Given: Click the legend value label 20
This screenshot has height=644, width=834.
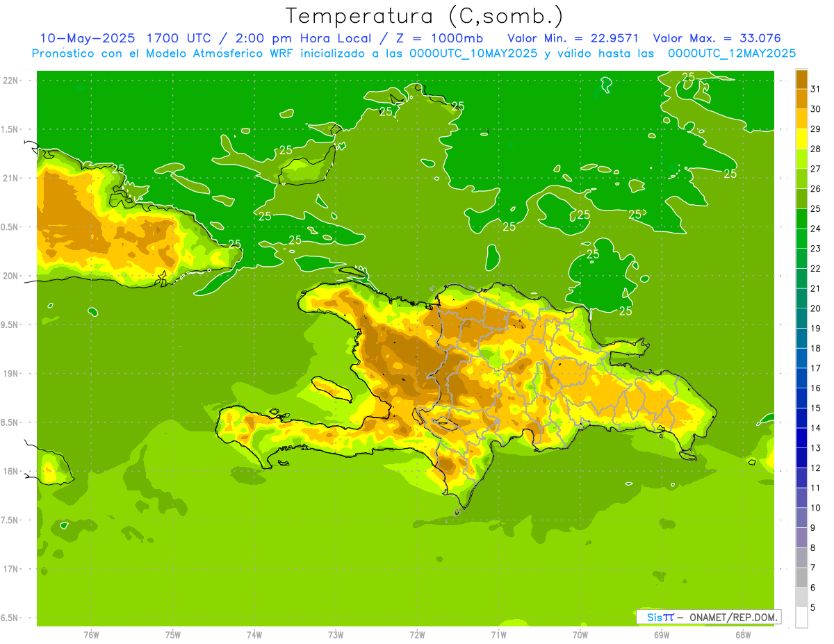Looking at the screenshot, I should [x=816, y=308].
